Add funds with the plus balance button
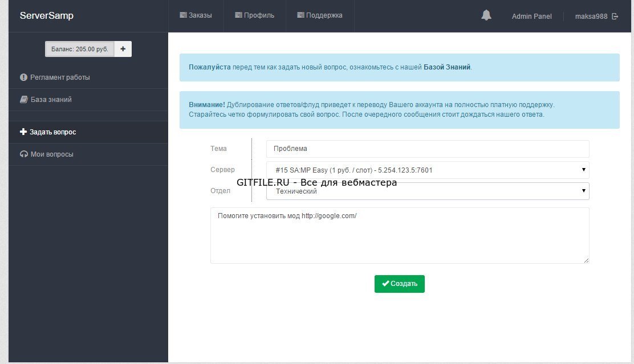 (123, 49)
